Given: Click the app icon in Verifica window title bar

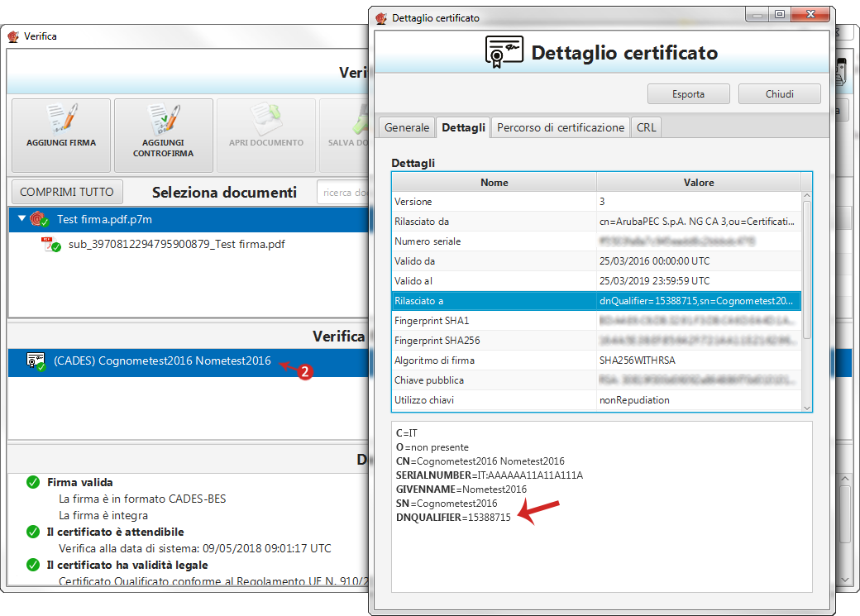Looking at the screenshot, I should tap(13, 36).
